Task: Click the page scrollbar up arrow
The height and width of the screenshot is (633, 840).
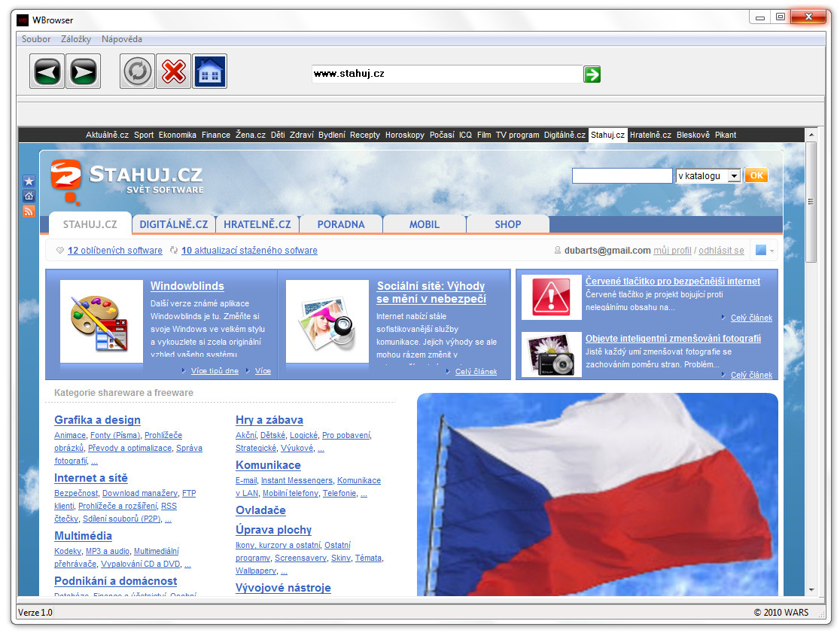Action: [x=811, y=135]
